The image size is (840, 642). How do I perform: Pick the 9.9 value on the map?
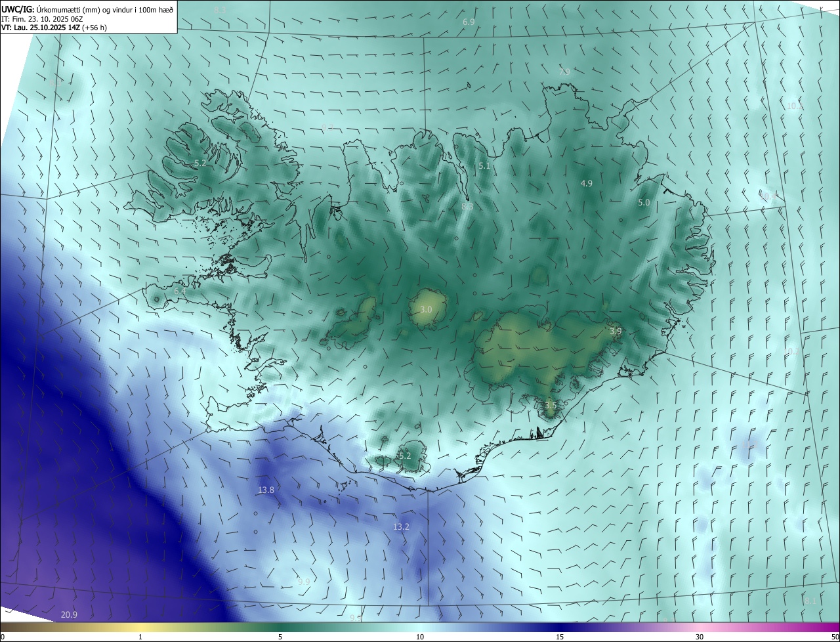[304, 582]
